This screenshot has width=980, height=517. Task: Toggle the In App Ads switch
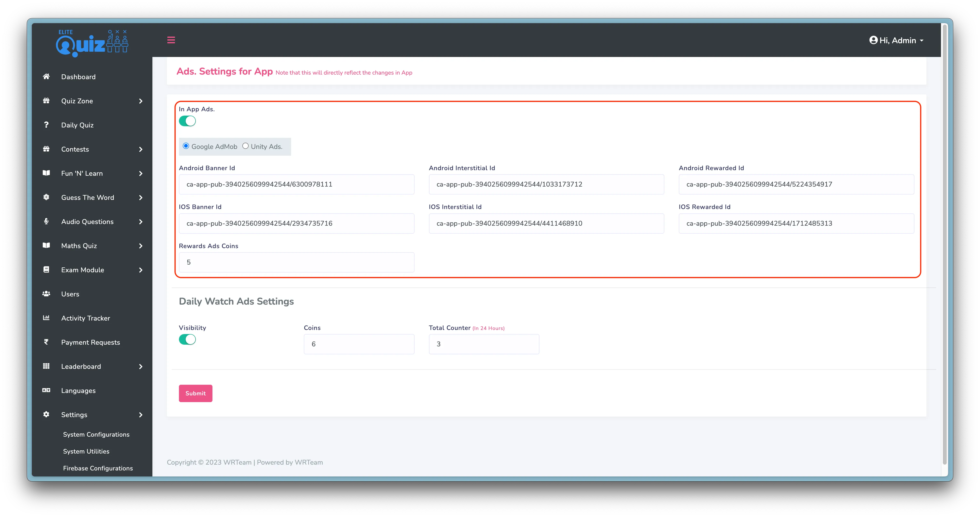[187, 121]
